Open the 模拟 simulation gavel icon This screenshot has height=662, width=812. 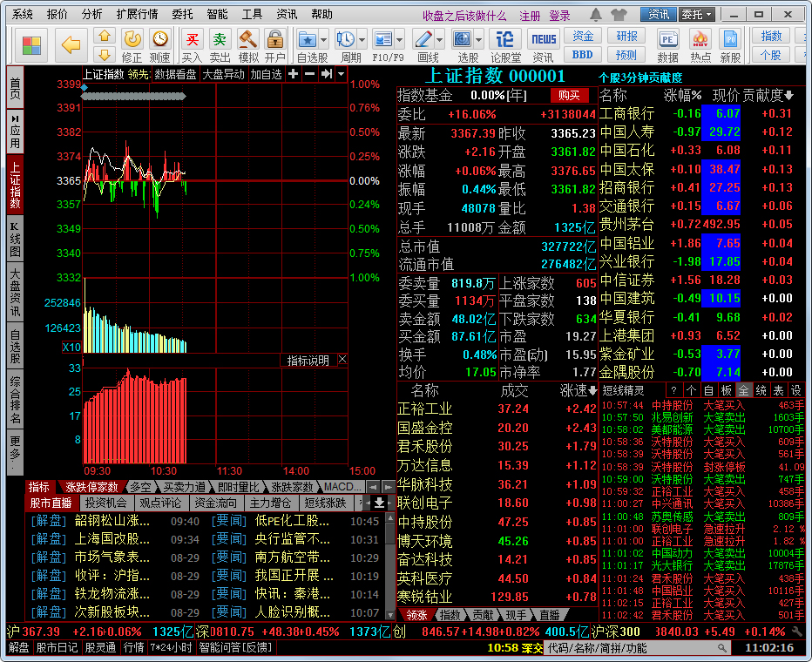click(x=247, y=45)
